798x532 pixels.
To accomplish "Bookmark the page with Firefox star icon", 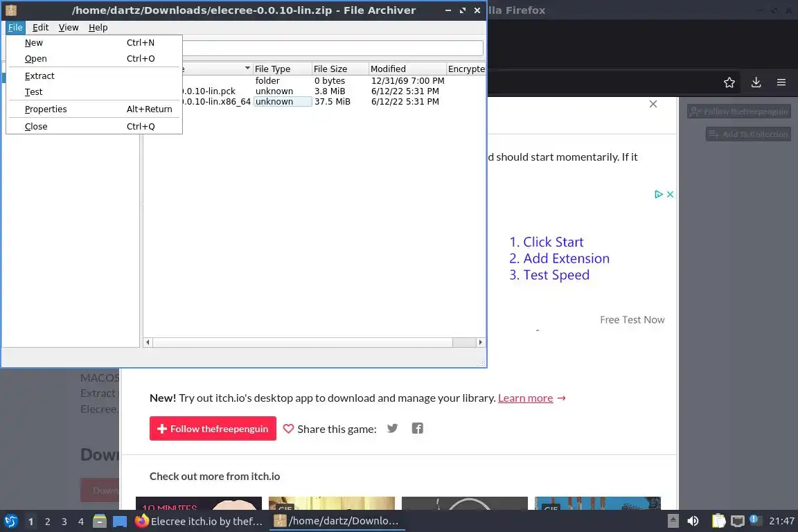I will pos(729,82).
